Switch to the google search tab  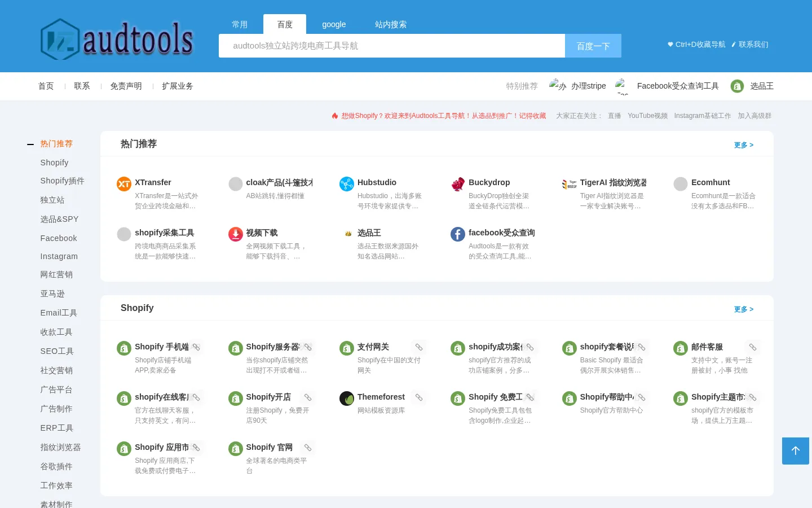(334, 24)
